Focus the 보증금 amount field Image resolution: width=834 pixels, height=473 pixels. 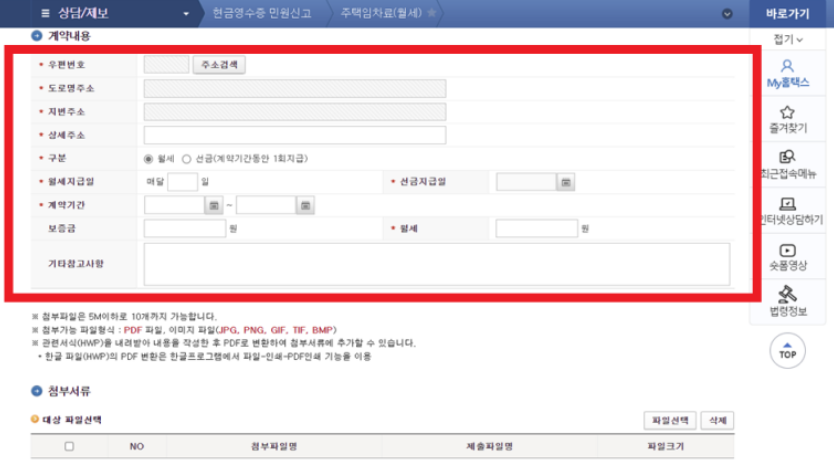coord(185,229)
